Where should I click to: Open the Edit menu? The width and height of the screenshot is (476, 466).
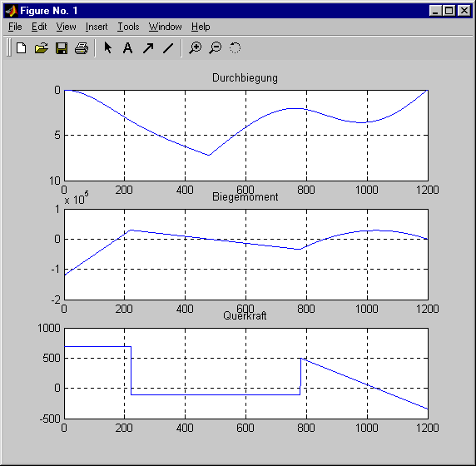(x=39, y=27)
